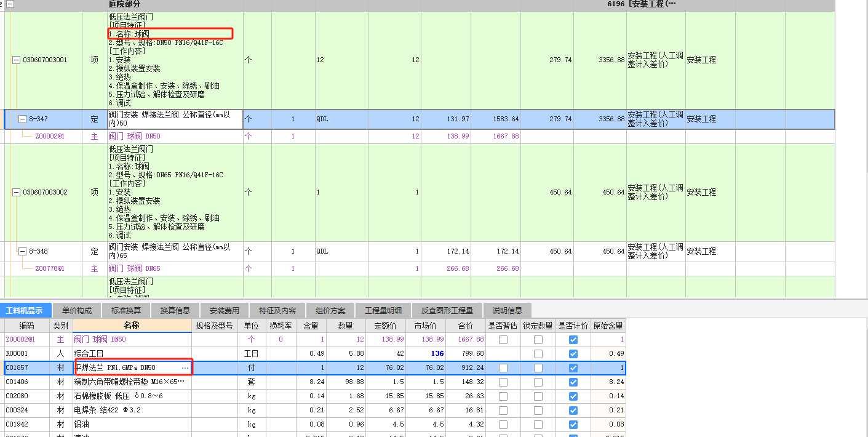868x437 pixels.
Task: Check 是否暂估 for 平焊法兰 PN1.6MPa DN50 row
Action: click(x=503, y=368)
